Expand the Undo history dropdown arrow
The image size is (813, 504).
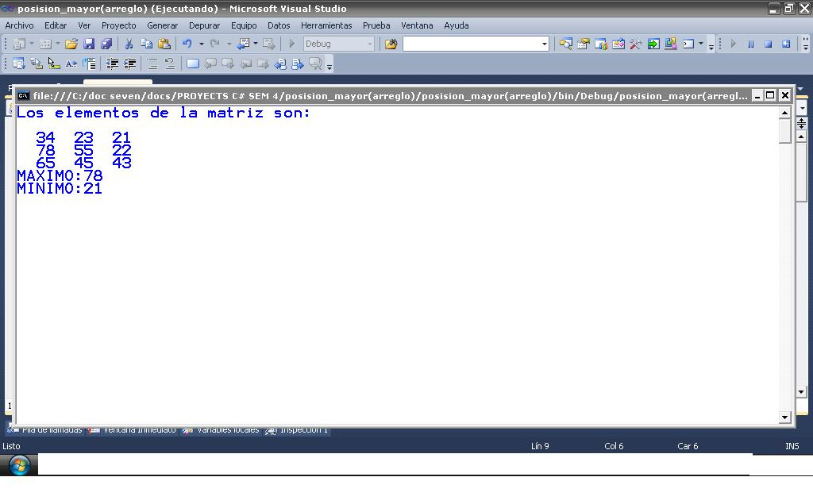201,44
